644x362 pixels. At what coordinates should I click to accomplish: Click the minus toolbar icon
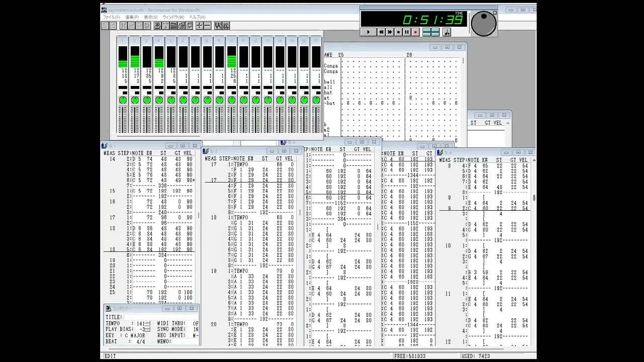[x=207, y=26]
